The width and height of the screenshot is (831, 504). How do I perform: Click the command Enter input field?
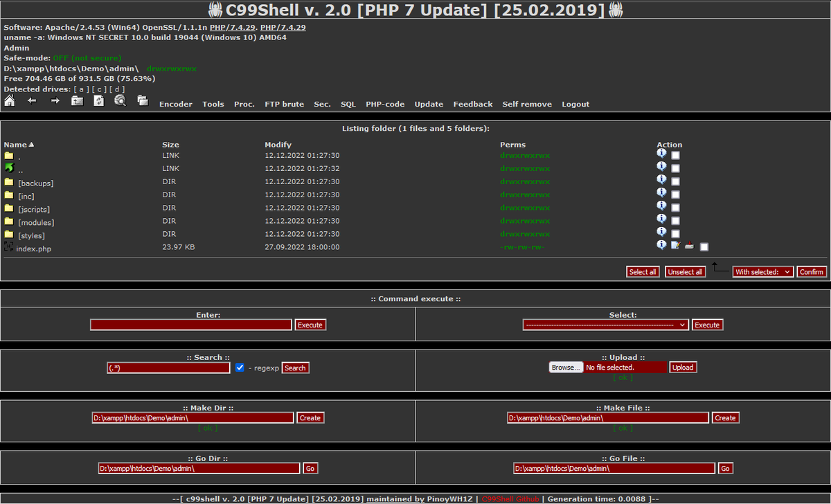190,324
